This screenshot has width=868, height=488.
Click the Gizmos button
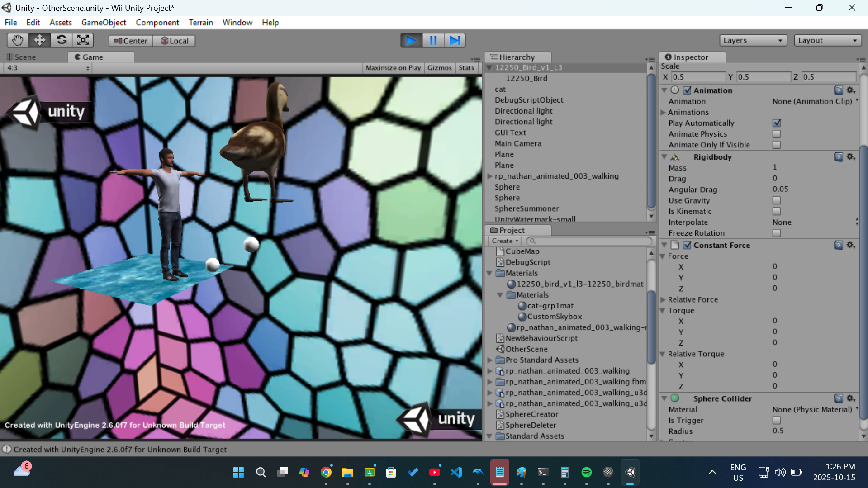pyautogui.click(x=440, y=68)
